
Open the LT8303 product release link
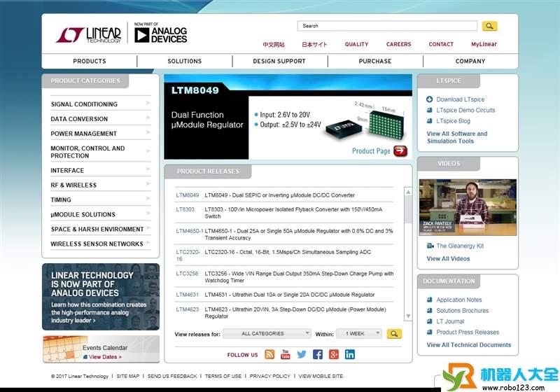tap(185, 209)
